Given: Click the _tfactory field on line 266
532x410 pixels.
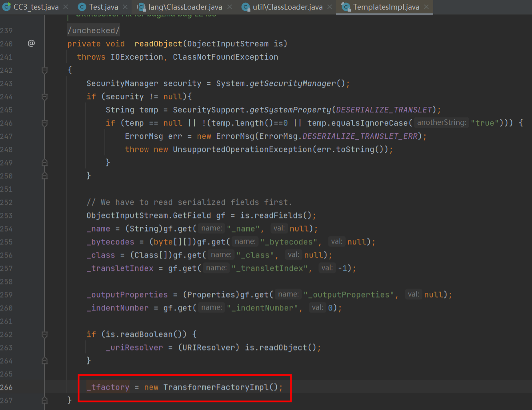Looking at the screenshot, I should pyautogui.click(x=108, y=387).
